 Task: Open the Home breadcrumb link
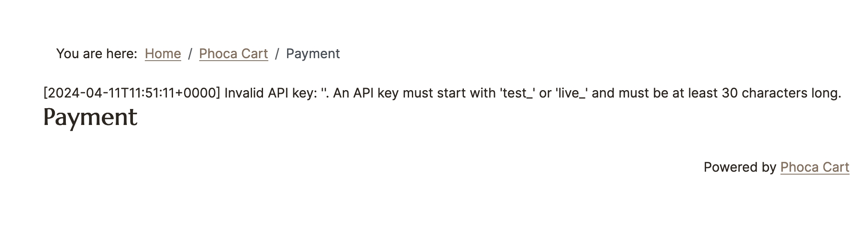click(x=163, y=54)
